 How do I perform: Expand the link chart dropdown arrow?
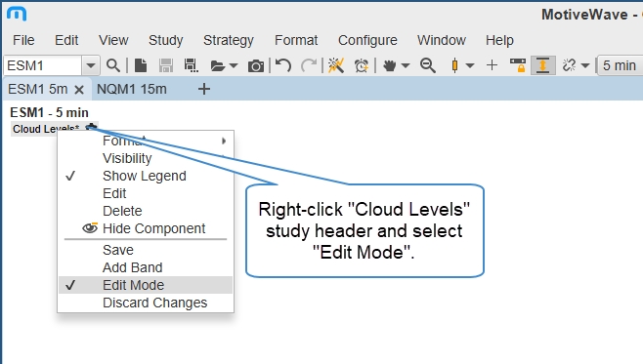(x=585, y=65)
